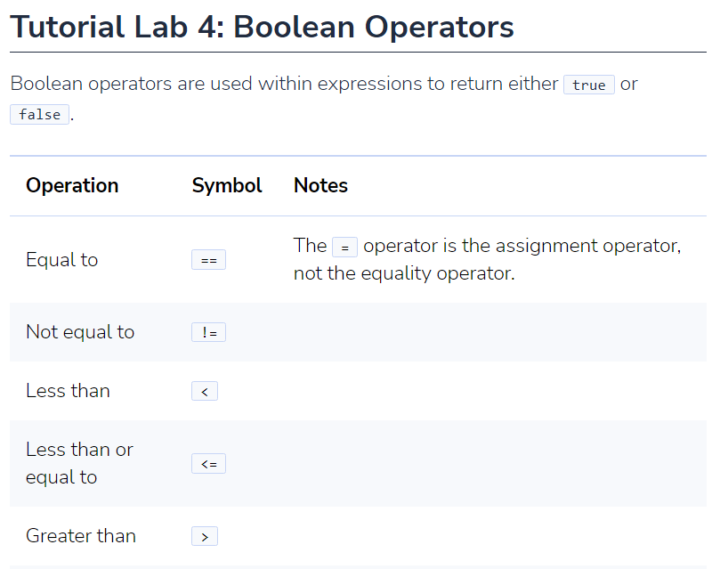
Task: Click the 'Less than' operation cell
Action: [68, 391]
